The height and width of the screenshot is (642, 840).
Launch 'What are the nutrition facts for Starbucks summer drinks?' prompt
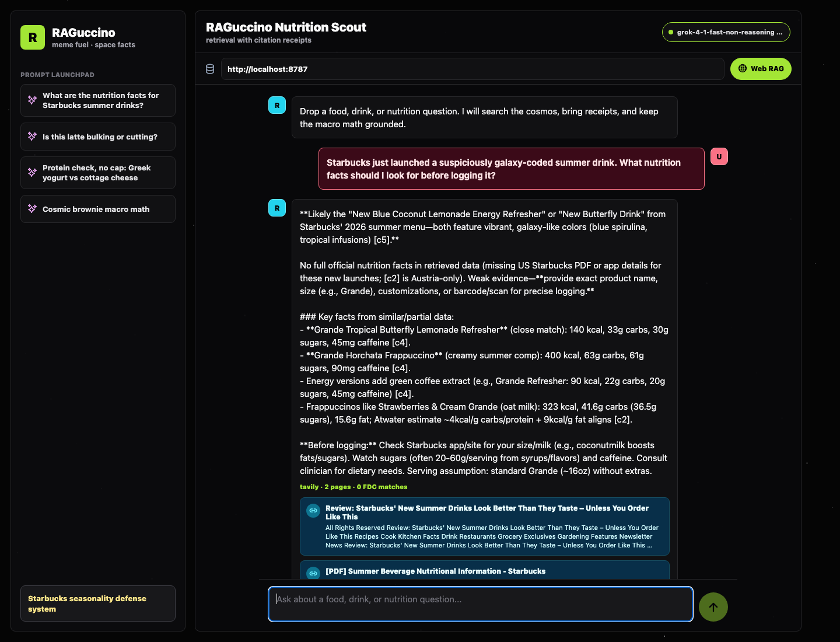pos(98,100)
